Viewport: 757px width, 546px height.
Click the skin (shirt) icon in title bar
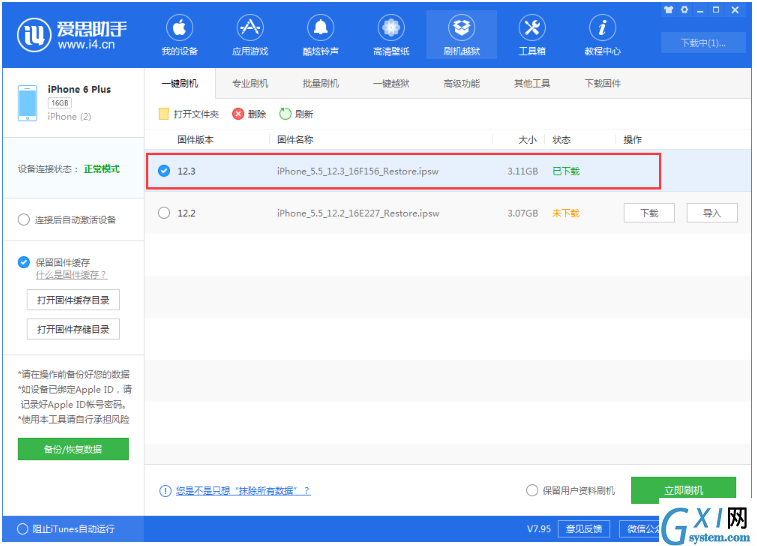coord(668,10)
